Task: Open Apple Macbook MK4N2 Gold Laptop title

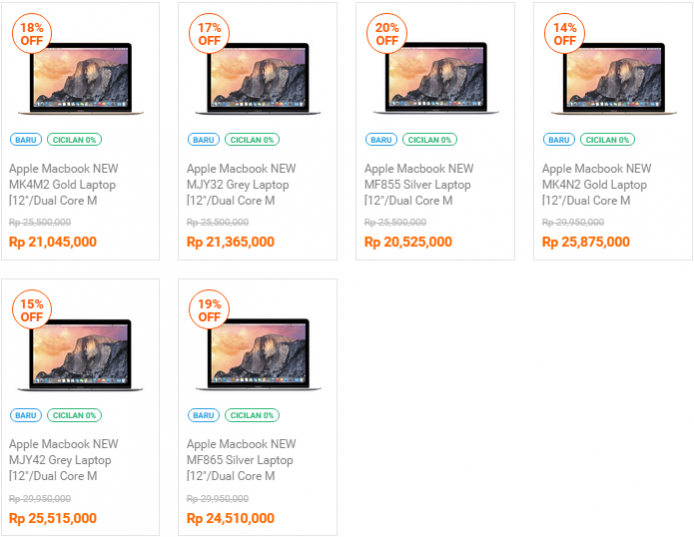Action: tap(597, 185)
